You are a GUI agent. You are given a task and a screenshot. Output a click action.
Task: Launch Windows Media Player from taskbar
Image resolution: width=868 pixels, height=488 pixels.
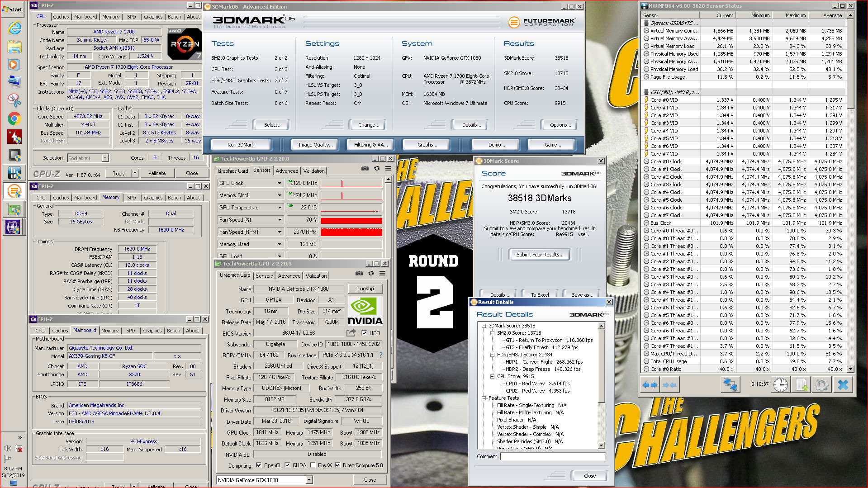14,65
